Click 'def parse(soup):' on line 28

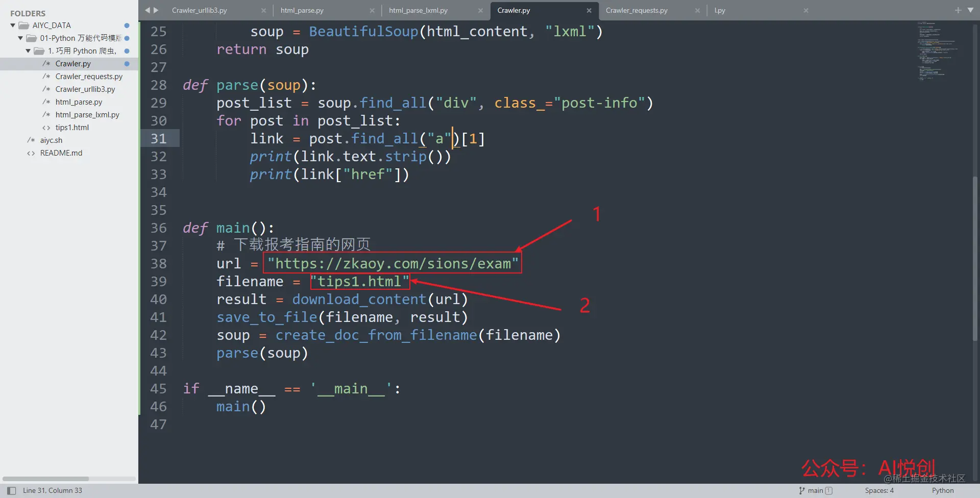(x=250, y=85)
